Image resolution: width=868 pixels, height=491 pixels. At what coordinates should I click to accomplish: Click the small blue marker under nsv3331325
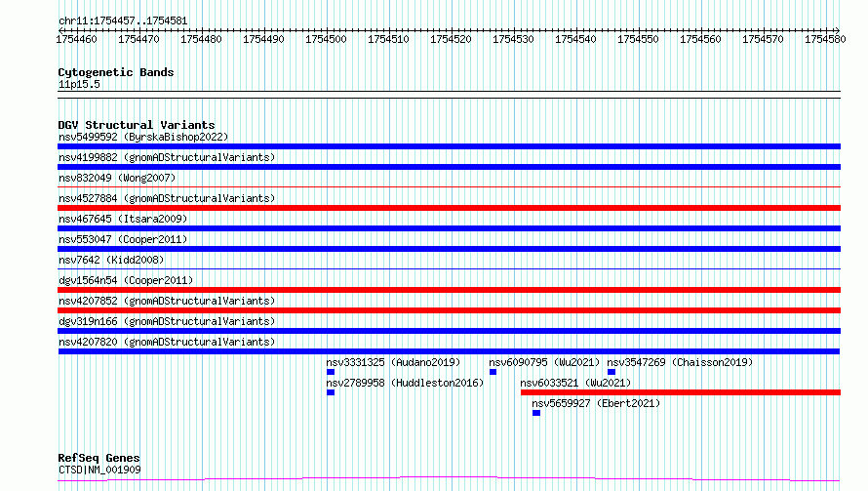(x=331, y=372)
